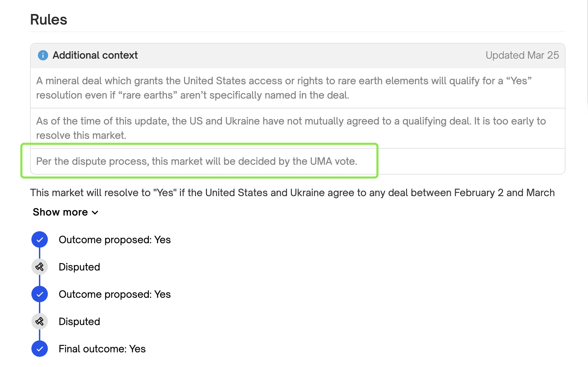Screen dimensions: 588x367
Task: Click the checkmark icon for the first Outcome proposed step
Action: pos(40,240)
